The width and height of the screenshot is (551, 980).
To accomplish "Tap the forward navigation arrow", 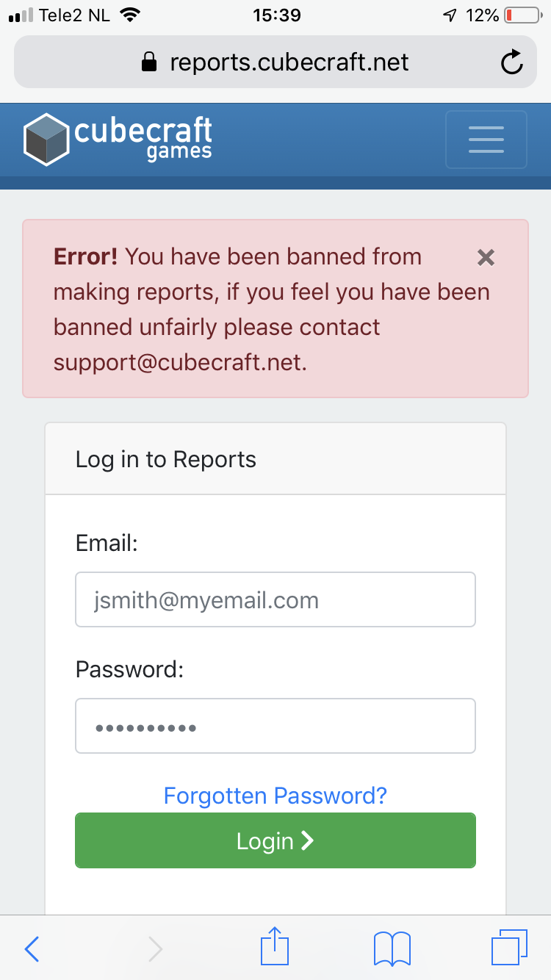I will tap(155, 949).
